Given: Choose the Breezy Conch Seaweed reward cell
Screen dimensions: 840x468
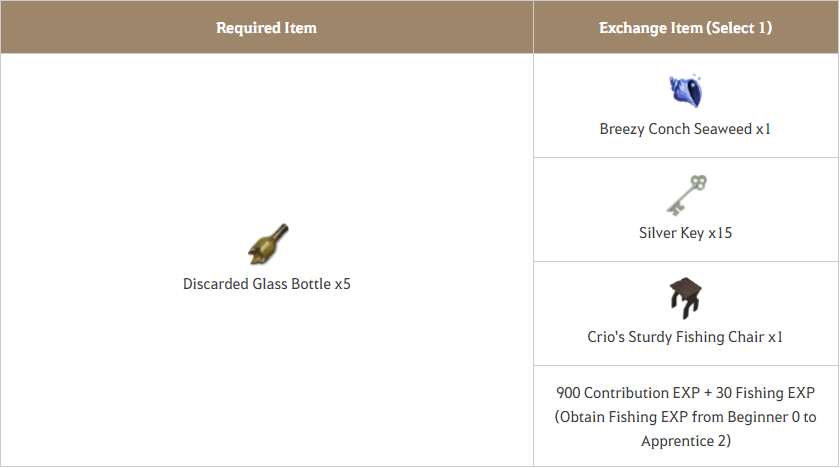Looking at the screenshot, I should coord(686,105).
